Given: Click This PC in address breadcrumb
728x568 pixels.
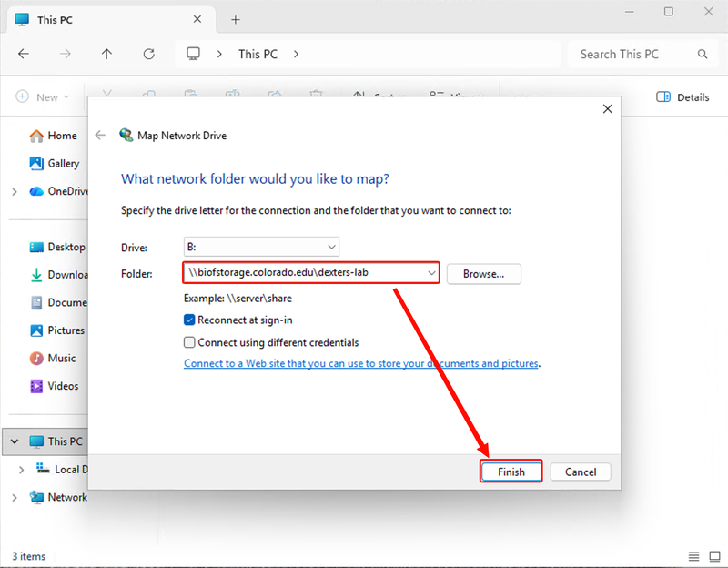Looking at the screenshot, I should (258, 55).
